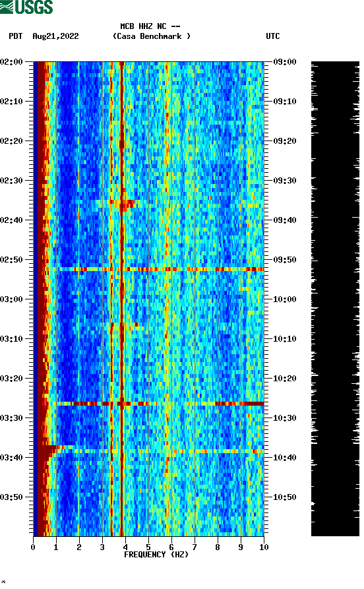Click the date Aug21,2022
The height and width of the screenshot is (589, 364).
tap(55, 36)
